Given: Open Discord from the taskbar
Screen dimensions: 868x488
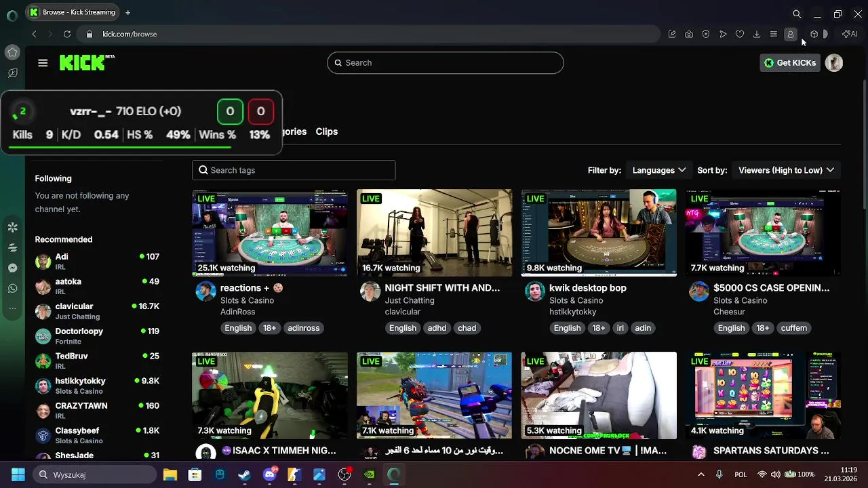Looking at the screenshot, I should 270,474.
